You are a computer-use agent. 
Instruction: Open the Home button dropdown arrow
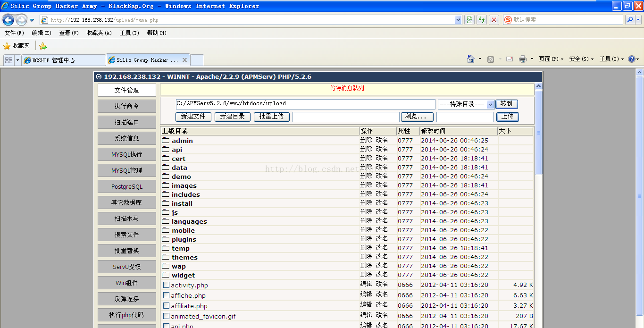point(480,59)
